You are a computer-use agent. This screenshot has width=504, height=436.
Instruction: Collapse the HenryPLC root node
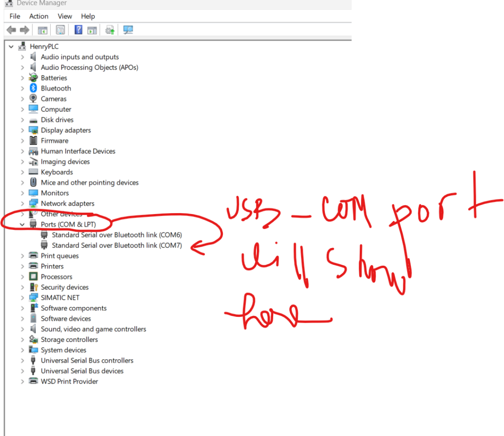point(11,47)
